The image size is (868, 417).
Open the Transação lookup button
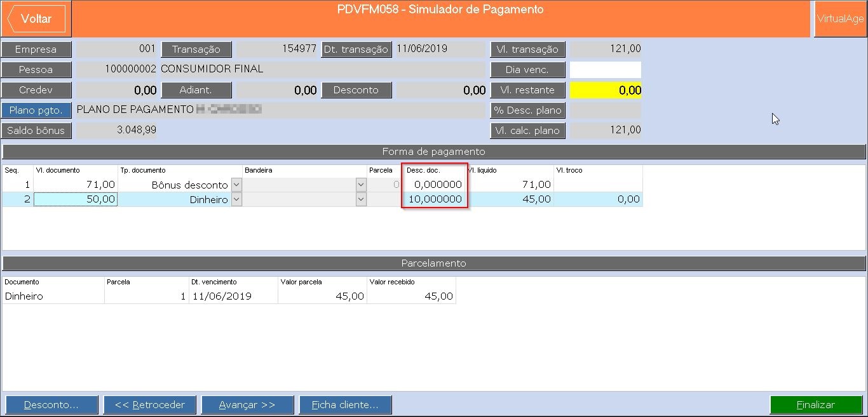(x=196, y=50)
